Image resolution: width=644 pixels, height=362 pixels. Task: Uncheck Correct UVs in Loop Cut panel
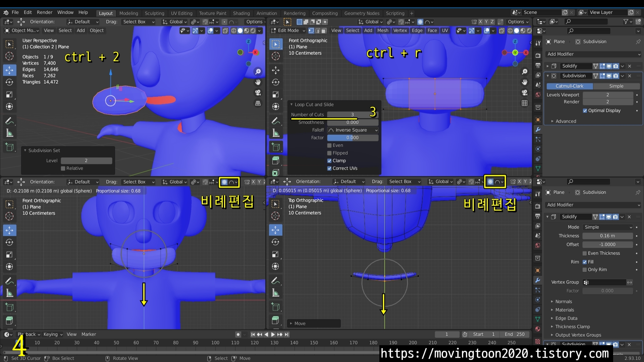click(329, 168)
